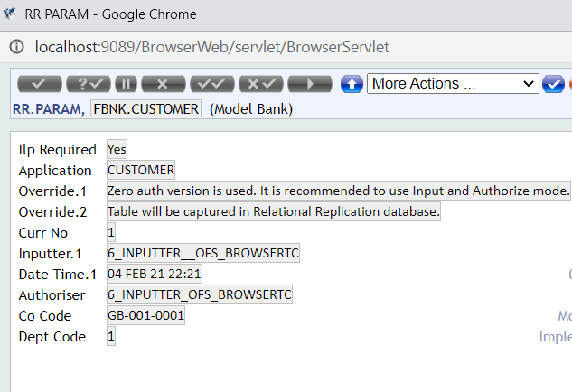
Task: Click the Validate question-check toolbar button
Action: (88, 84)
